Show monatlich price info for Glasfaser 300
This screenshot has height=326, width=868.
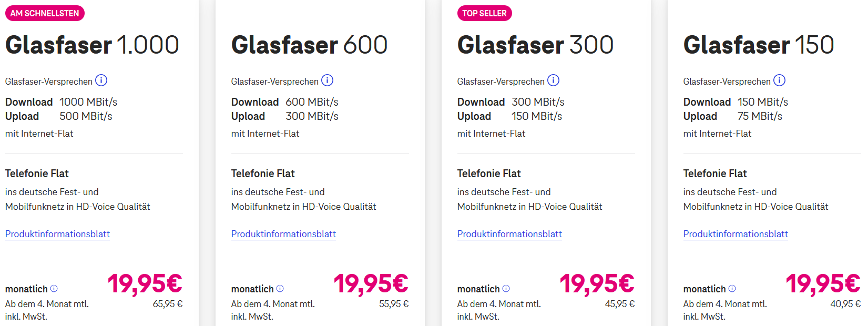[506, 289]
